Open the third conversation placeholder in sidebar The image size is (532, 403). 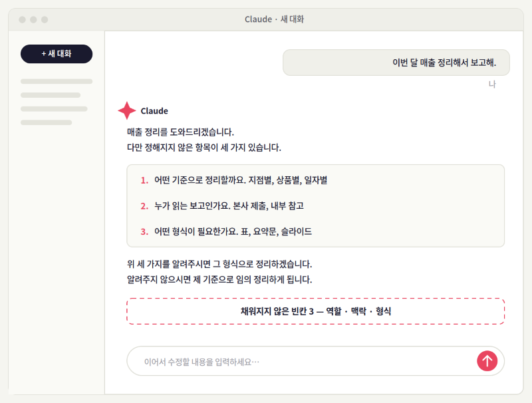point(54,109)
